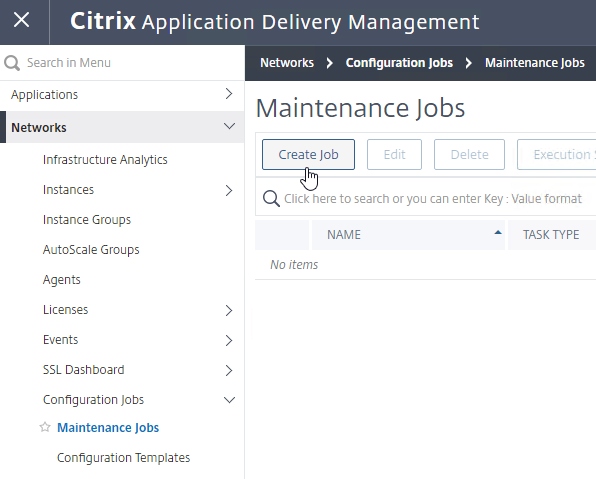Collapse the Configuration Jobs chevron
The image size is (596, 479).
pos(229,400)
